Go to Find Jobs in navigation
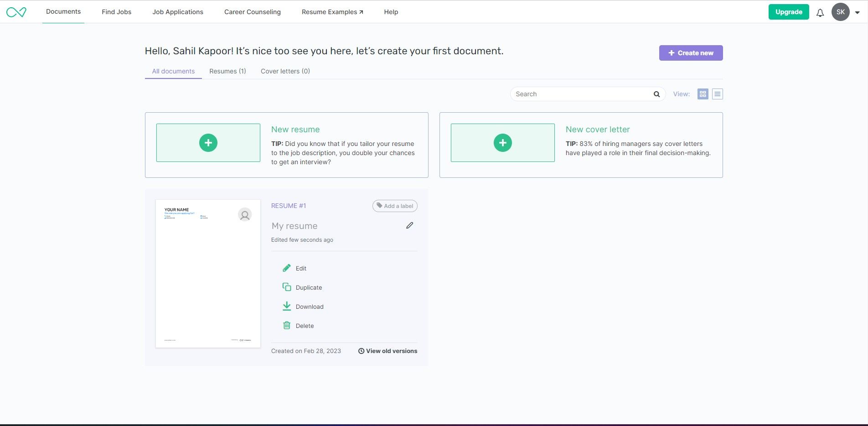868x426 pixels. coord(116,12)
